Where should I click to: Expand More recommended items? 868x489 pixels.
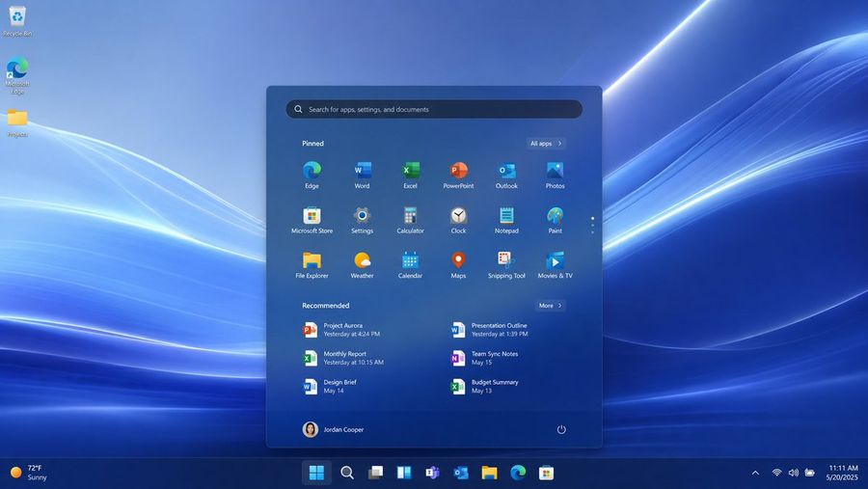[551, 306]
